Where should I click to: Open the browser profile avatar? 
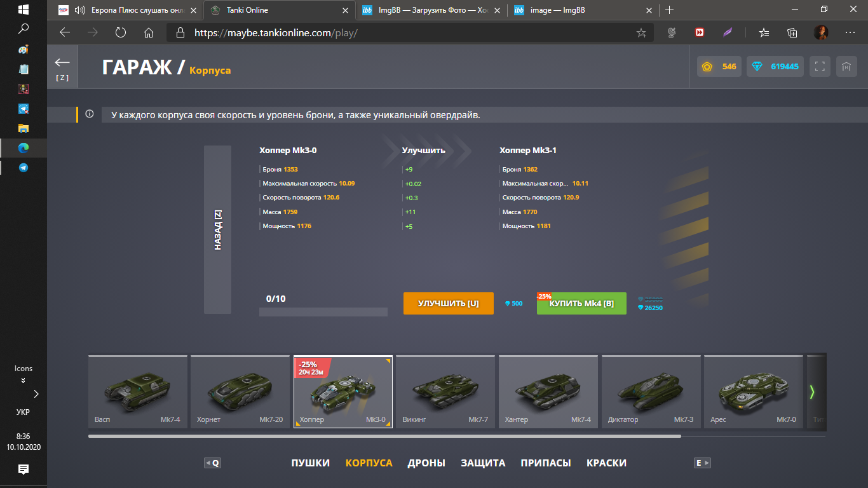821,32
